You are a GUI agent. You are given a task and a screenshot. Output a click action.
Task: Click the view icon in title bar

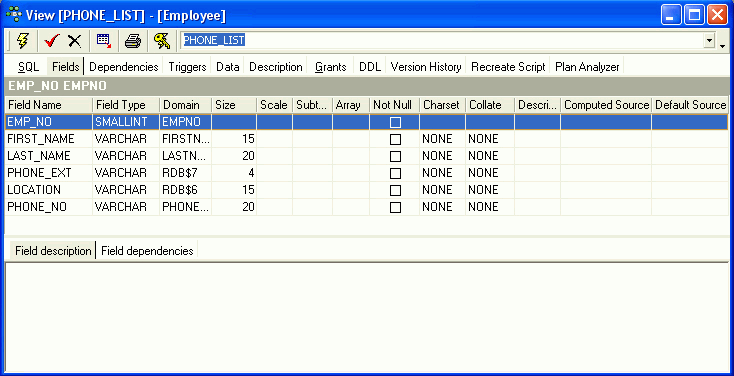14,15
